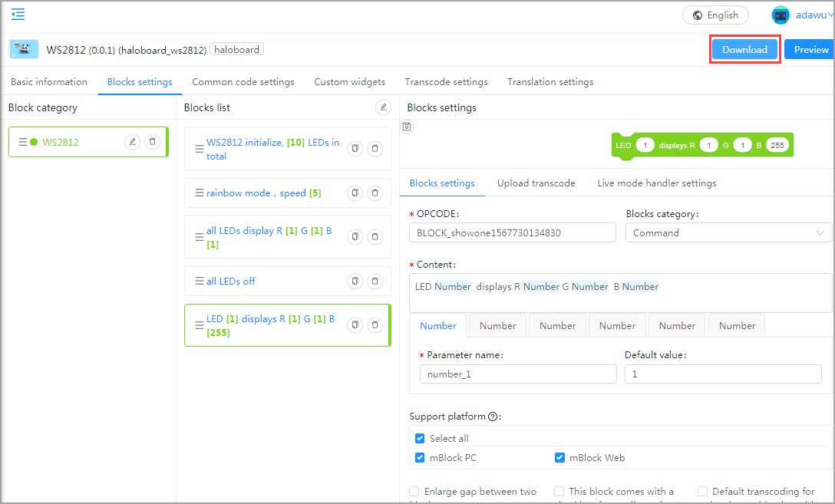Image resolution: width=835 pixels, height=504 pixels.
Task: Open the adawu user account dropdown
Action: pyautogui.click(x=802, y=15)
